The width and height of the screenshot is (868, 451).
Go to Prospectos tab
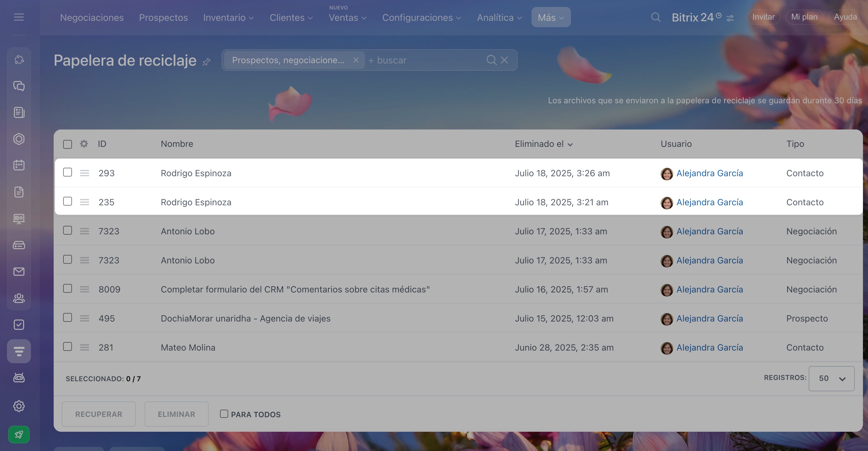point(163,17)
